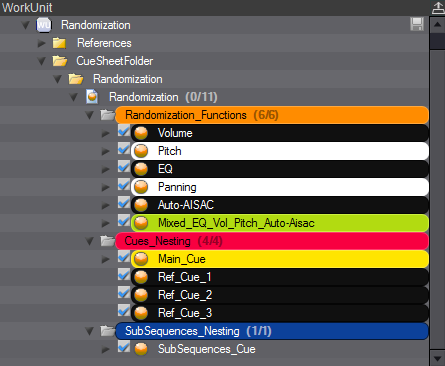445x366 pixels.
Task: Click the SubSequences_Nesting folder icon
Action: (x=107, y=331)
